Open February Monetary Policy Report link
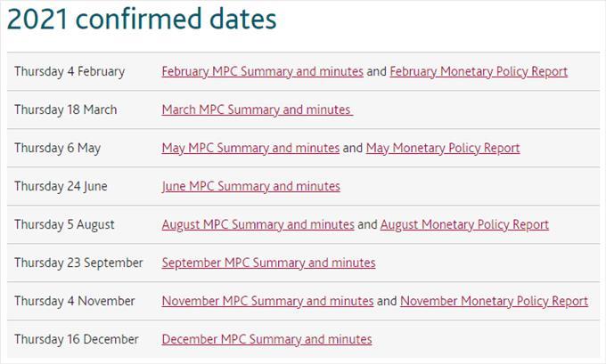The width and height of the screenshot is (606, 364). (479, 71)
